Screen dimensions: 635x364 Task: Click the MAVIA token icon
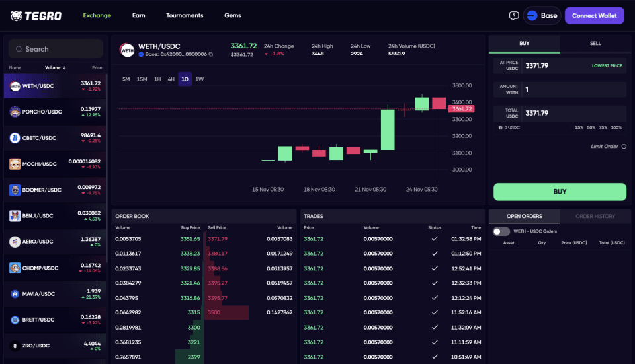[x=15, y=294]
